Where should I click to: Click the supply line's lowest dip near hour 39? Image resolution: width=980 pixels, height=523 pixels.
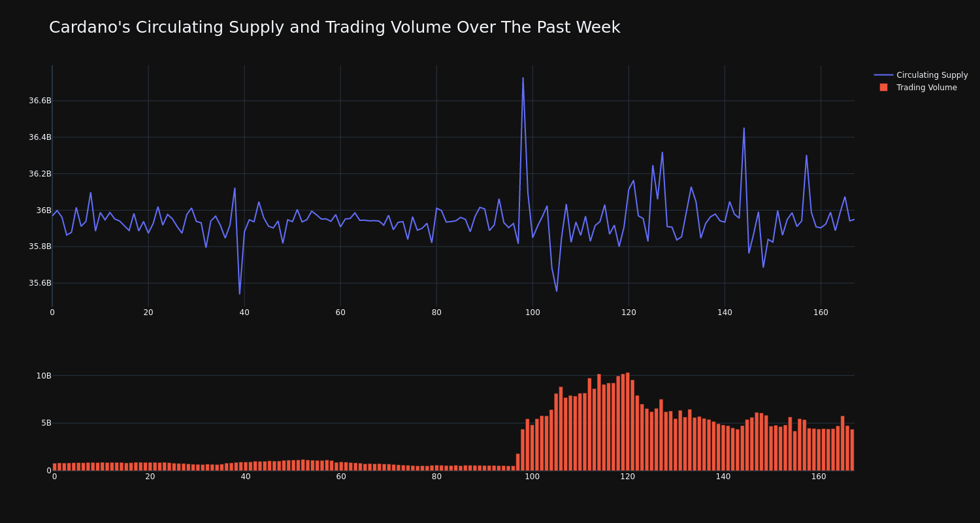pyautogui.click(x=239, y=294)
